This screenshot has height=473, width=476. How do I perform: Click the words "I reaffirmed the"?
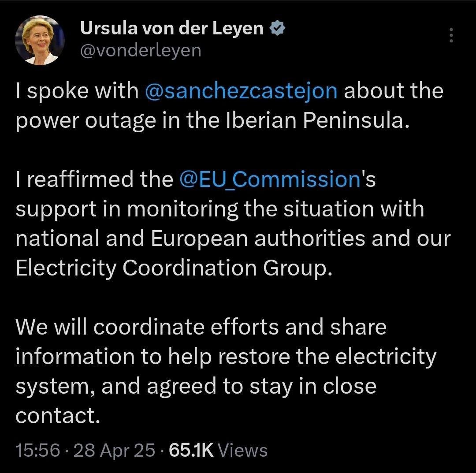(94, 179)
